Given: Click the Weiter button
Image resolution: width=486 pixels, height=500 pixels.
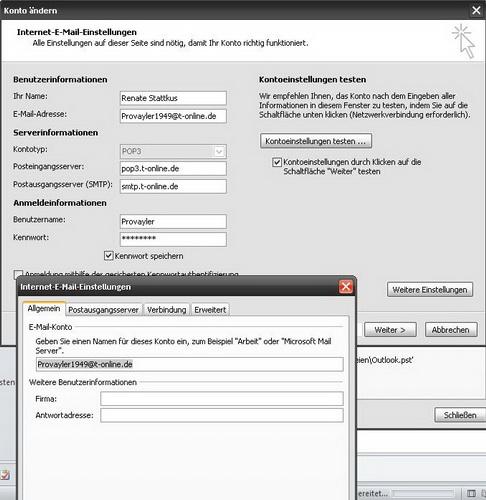Looking at the screenshot, I should click(x=390, y=330).
